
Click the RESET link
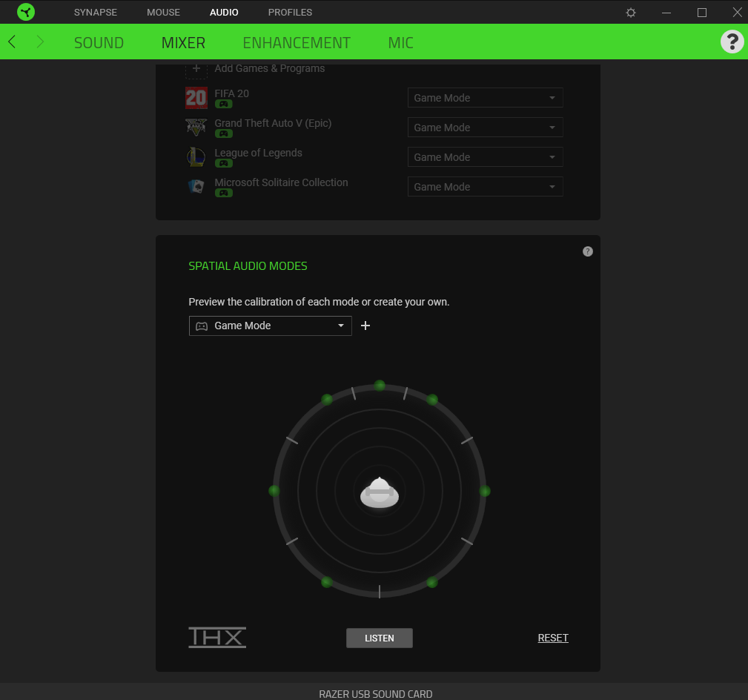553,638
